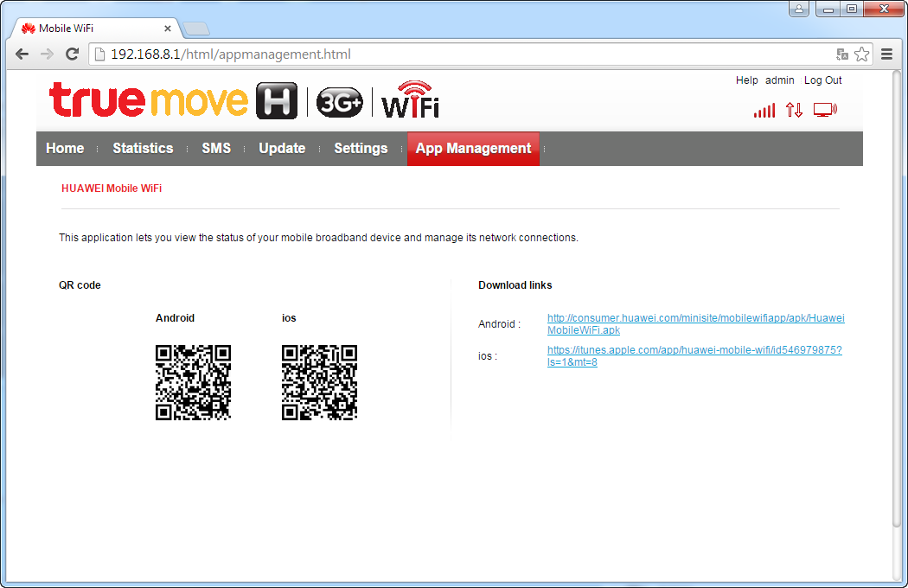Open the translate page icon in address bar
The image size is (908, 588).
tap(842, 54)
